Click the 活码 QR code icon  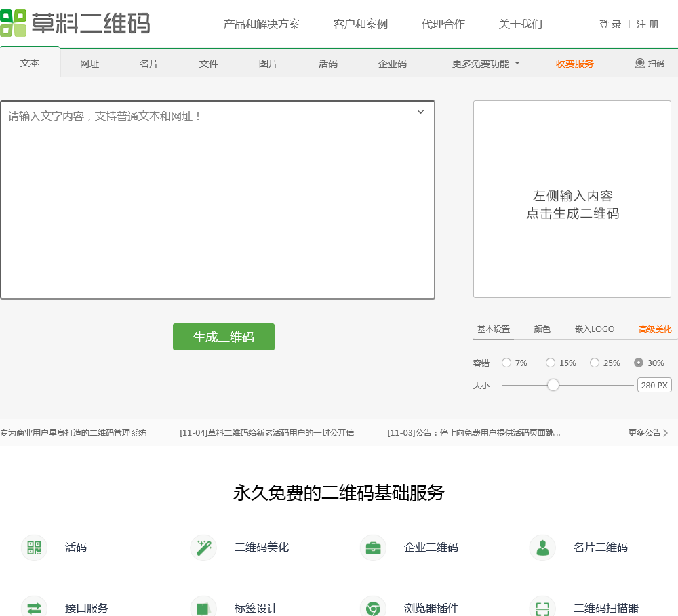click(34, 548)
